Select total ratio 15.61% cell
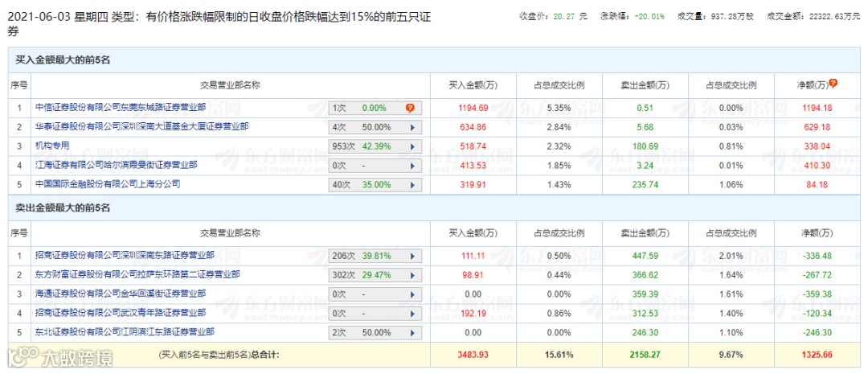The image size is (868, 374). [x=559, y=354]
